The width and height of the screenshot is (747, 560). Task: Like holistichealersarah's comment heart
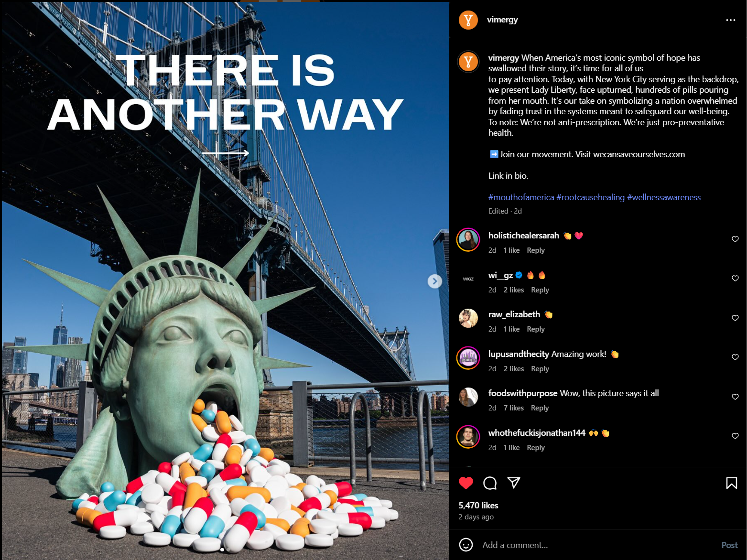pyautogui.click(x=735, y=239)
